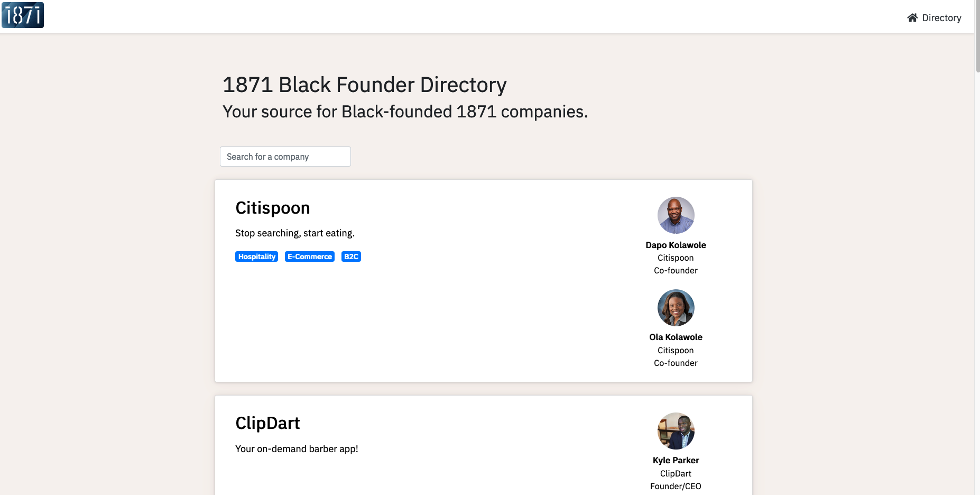Image resolution: width=980 pixels, height=495 pixels.
Task: Click the Citispoon tagline text
Action: coord(294,233)
